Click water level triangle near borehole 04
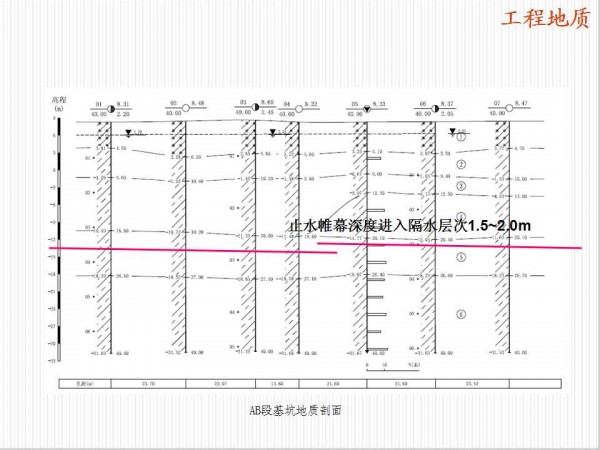 tap(272, 131)
